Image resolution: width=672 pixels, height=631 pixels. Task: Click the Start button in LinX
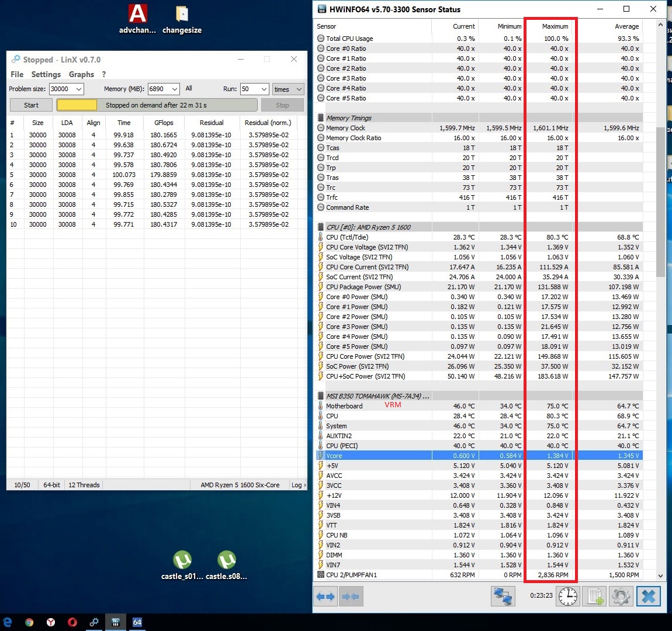coord(32,105)
